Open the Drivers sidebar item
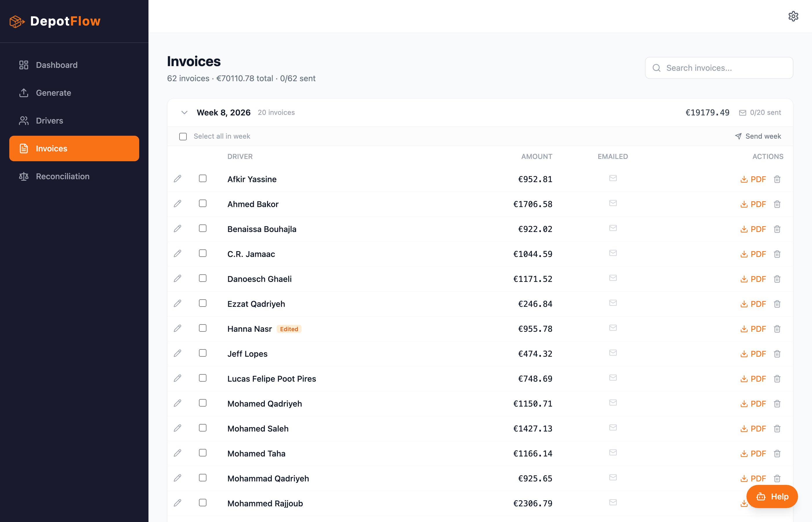Viewport: 812px width, 522px height. [50, 121]
